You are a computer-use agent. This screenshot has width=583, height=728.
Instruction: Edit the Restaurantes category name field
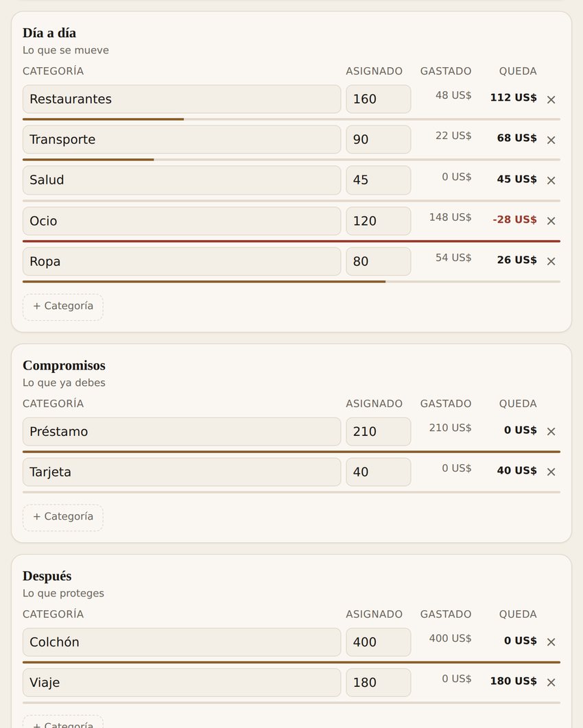[x=182, y=99]
